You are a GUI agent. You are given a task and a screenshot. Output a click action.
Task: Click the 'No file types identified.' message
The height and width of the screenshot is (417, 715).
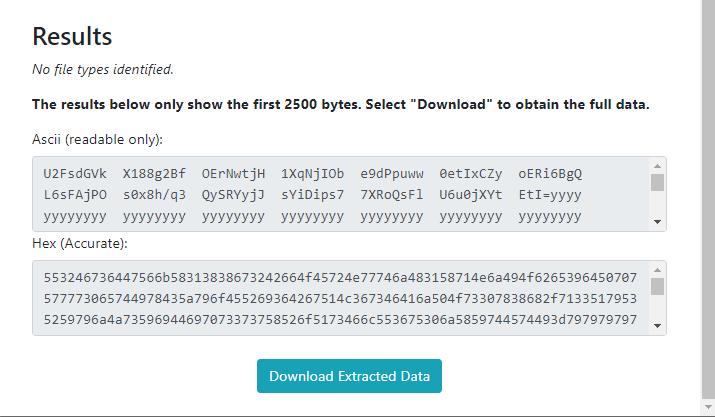coord(103,69)
